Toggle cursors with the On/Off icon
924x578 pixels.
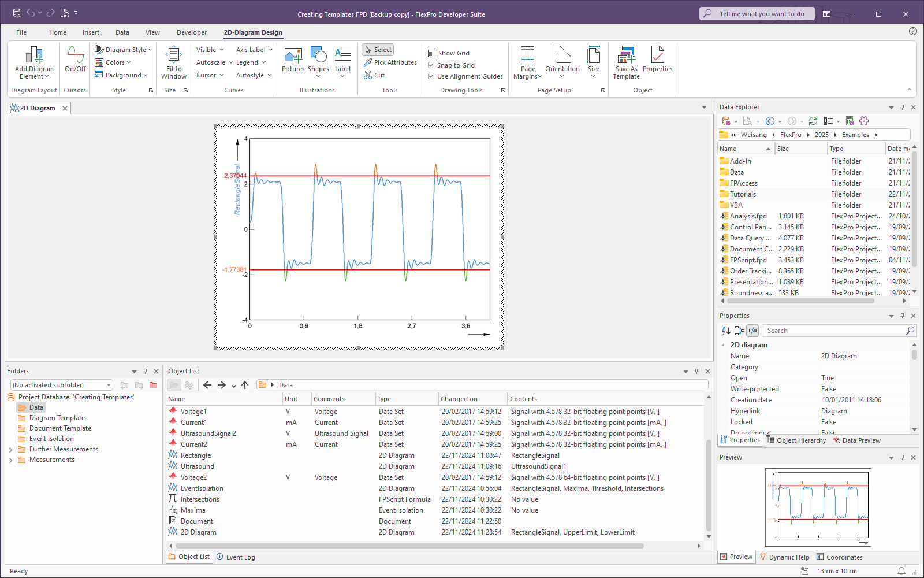[x=75, y=56]
